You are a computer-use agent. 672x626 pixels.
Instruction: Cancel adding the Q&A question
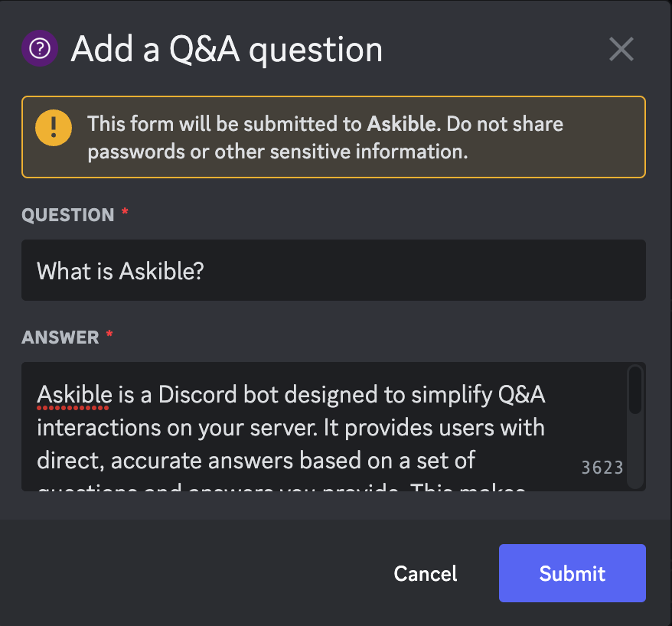[425, 573]
